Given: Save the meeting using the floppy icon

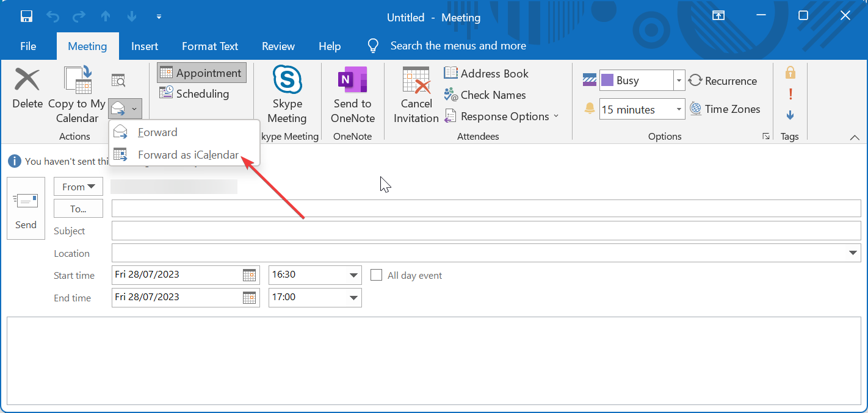Looking at the screenshot, I should (x=27, y=16).
